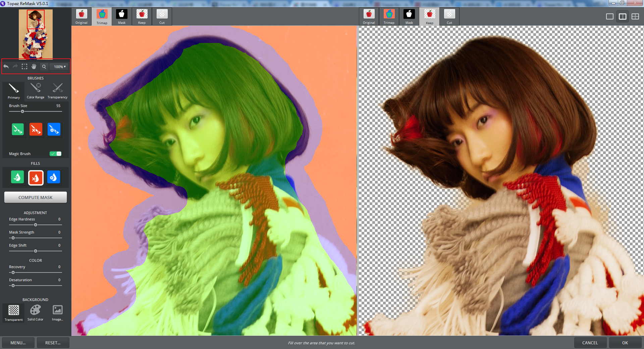644x349 pixels.
Task: Choose the blue Compute brush
Action: (54, 129)
